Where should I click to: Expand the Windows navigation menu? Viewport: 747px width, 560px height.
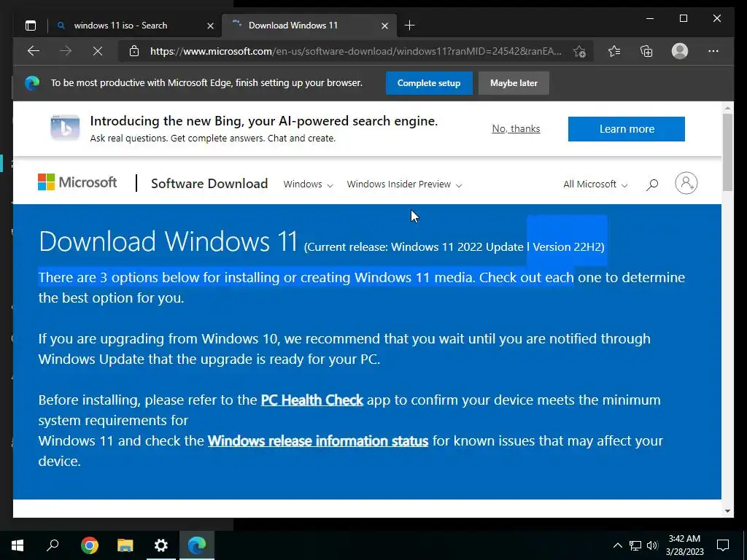(308, 184)
